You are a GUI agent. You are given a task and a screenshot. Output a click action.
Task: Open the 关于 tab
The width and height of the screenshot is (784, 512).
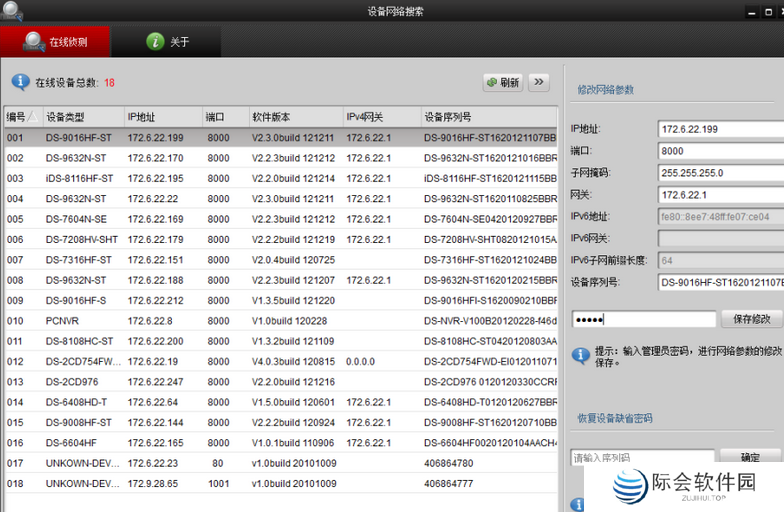click(x=166, y=41)
